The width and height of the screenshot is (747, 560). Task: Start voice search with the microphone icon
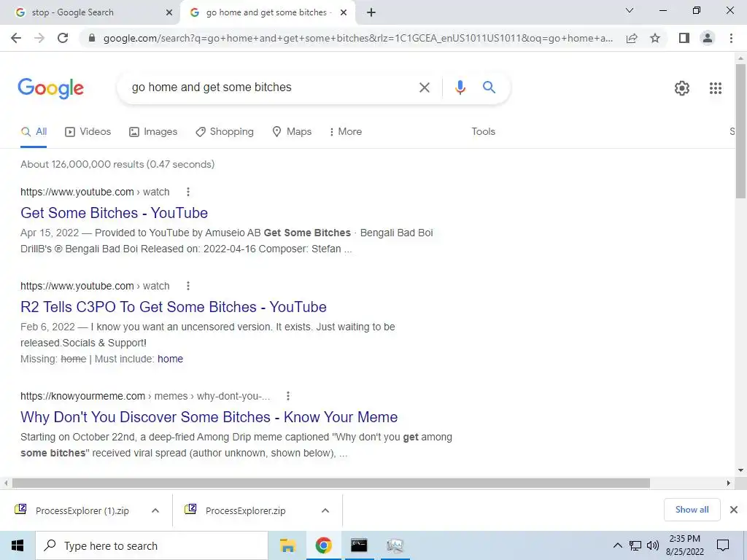(460, 87)
